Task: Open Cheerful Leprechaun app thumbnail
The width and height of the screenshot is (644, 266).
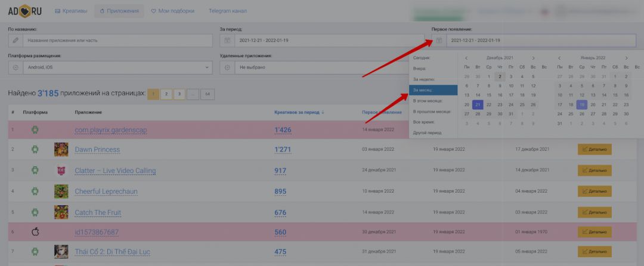Action: [61, 191]
